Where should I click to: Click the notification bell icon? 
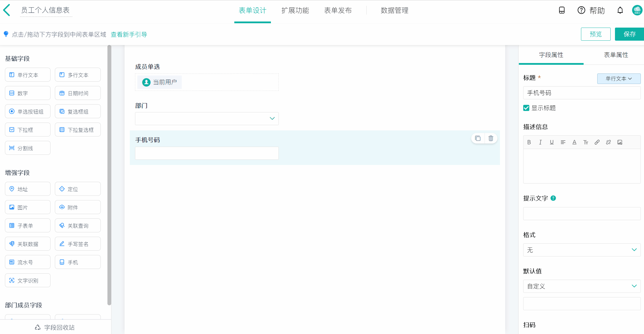[620, 10]
